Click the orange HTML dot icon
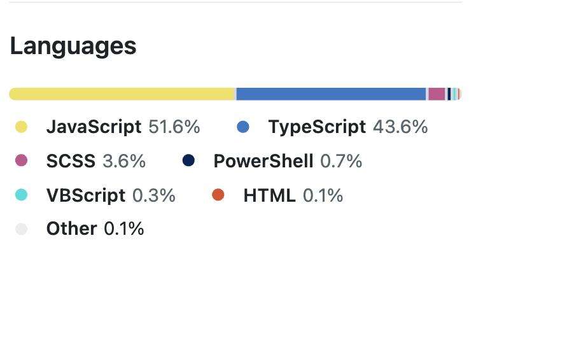The width and height of the screenshot is (588, 364). pyautogui.click(x=218, y=195)
